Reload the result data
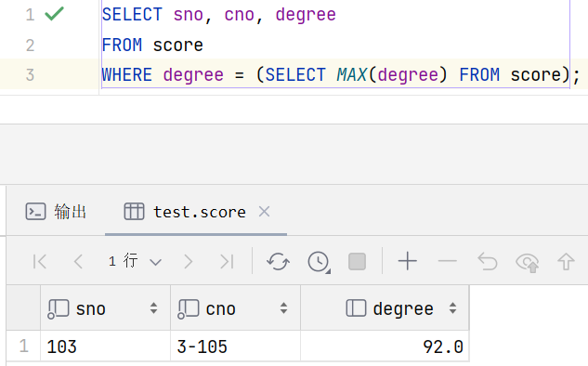 278,261
